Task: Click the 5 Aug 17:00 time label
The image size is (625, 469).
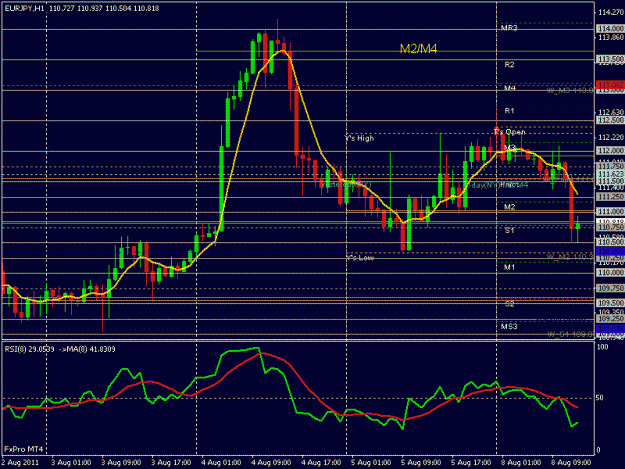Action: (471, 463)
